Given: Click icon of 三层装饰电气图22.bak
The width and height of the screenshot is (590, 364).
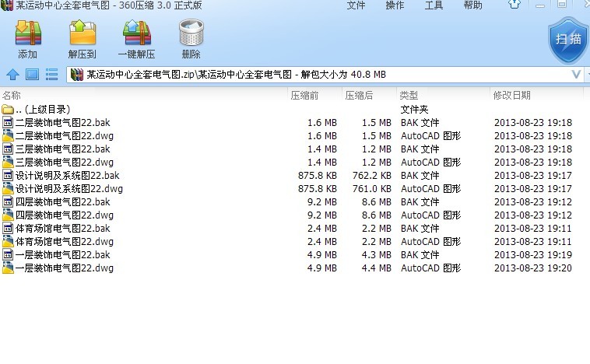Looking at the screenshot, I should (8, 149).
